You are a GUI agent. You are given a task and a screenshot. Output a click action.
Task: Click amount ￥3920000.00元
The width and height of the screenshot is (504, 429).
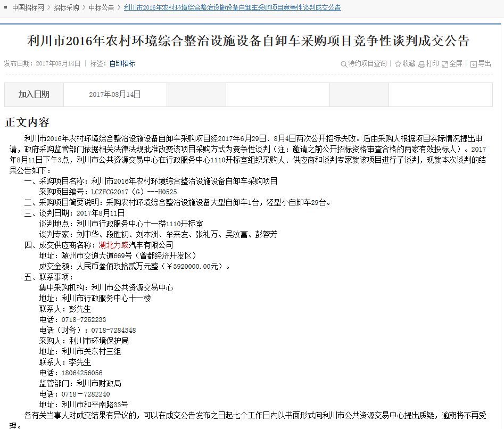pos(192,267)
